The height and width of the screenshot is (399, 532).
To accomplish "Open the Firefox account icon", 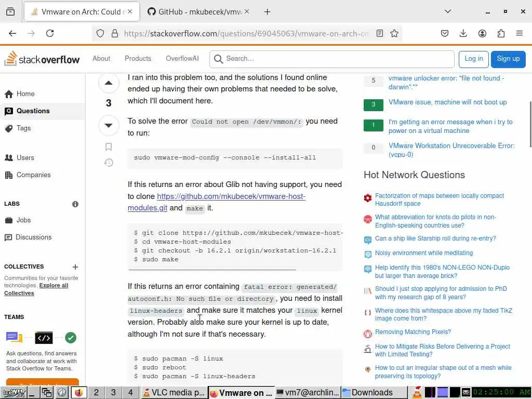I will 482,33.
